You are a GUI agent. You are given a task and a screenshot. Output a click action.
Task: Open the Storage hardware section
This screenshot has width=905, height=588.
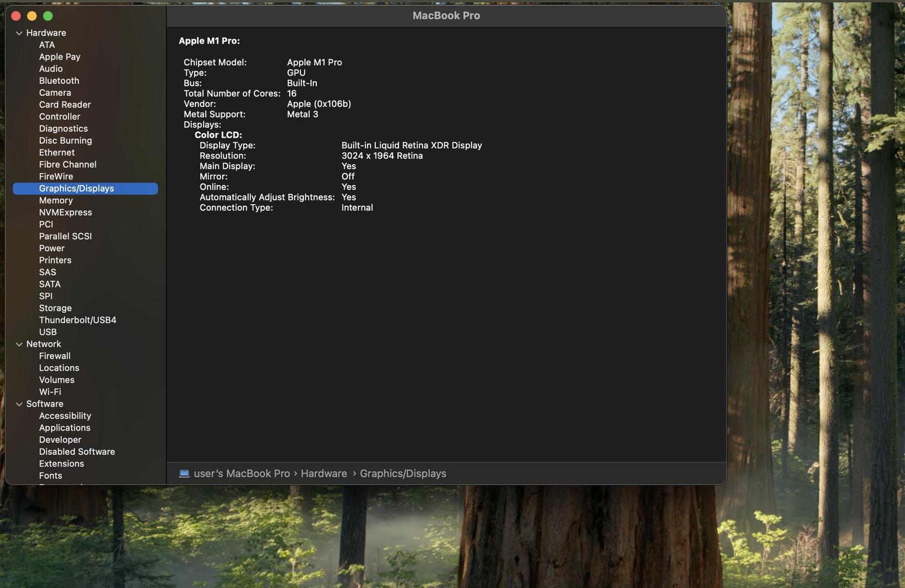tap(55, 308)
